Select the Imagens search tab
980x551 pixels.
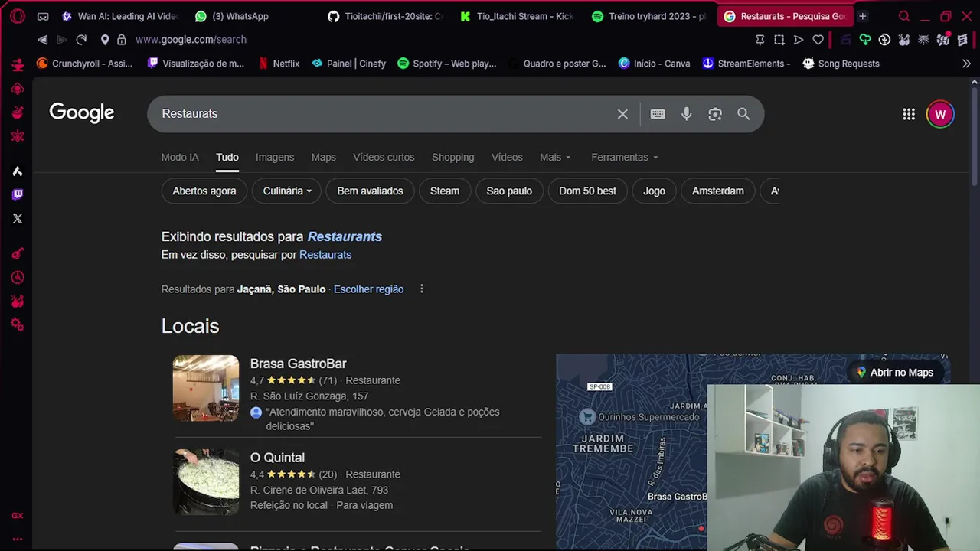point(275,157)
